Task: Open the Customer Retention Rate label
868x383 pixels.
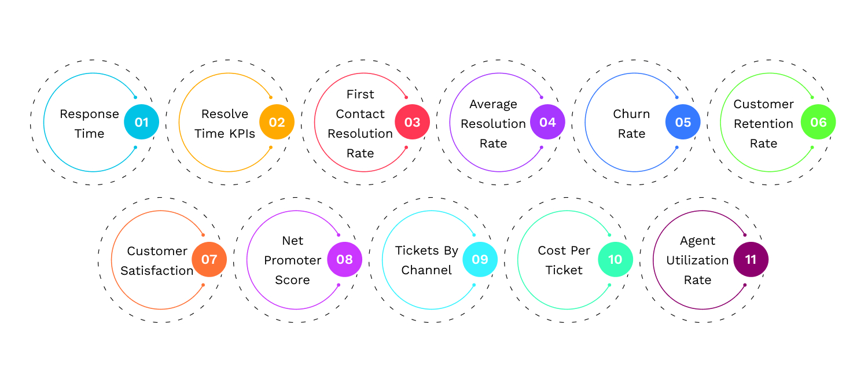Action: coord(763,124)
